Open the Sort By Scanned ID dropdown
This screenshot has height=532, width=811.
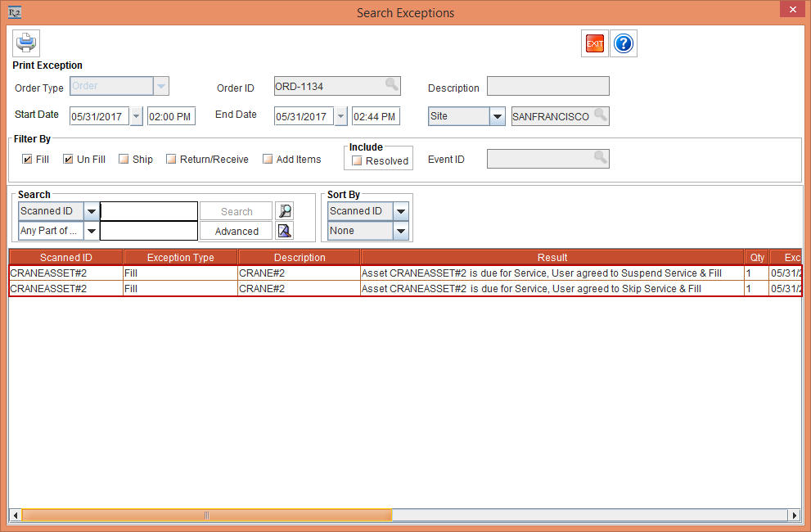click(401, 211)
